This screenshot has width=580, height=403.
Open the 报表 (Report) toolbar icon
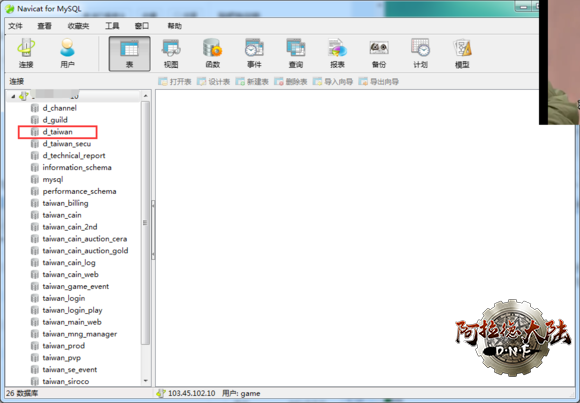(x=337, y=53)
